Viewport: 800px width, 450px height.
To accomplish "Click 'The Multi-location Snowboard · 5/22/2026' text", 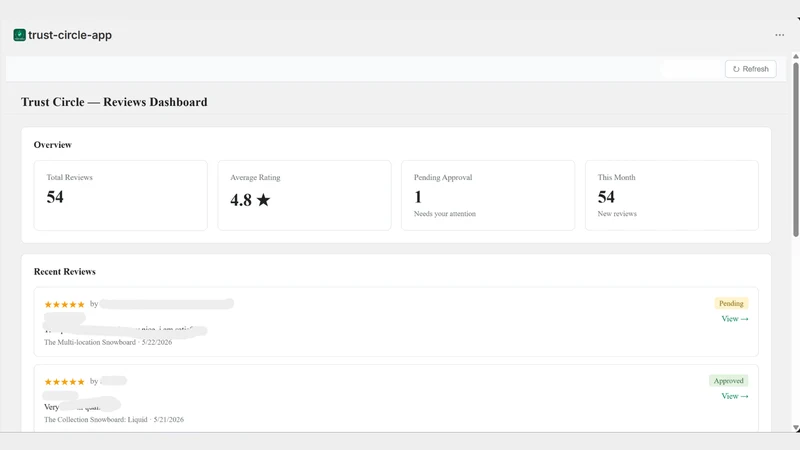I will click(108, 342).
